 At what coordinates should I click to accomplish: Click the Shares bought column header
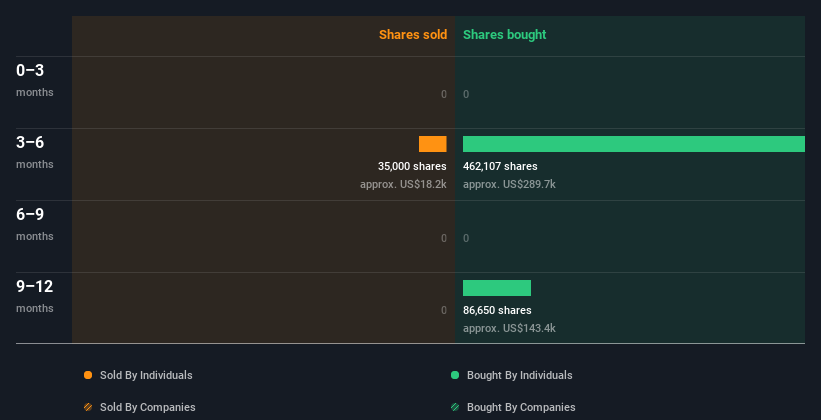pyautogui.click(x=504, y=35)
